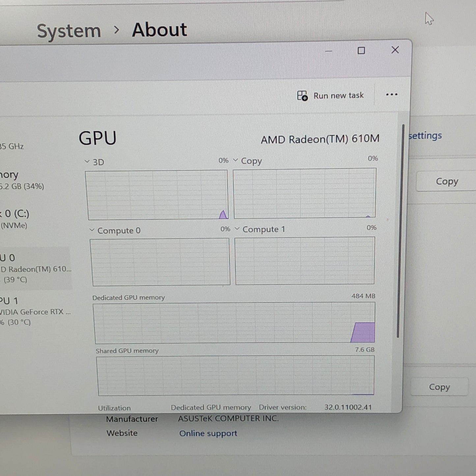
Task: Click the Copy engine utilization graph
Action: tap(305, 193)
